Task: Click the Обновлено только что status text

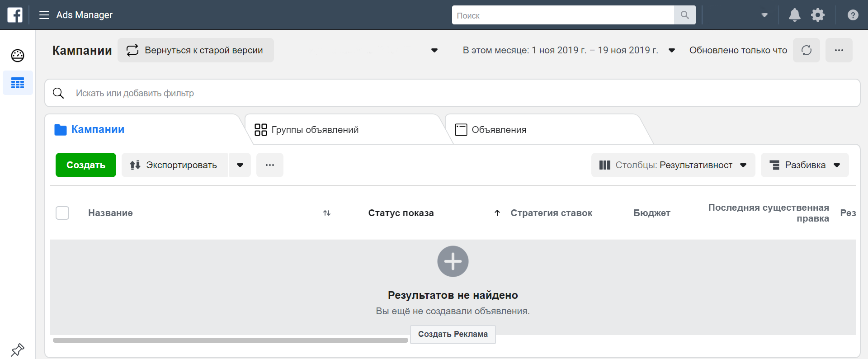Action: (x=738, y=50)
